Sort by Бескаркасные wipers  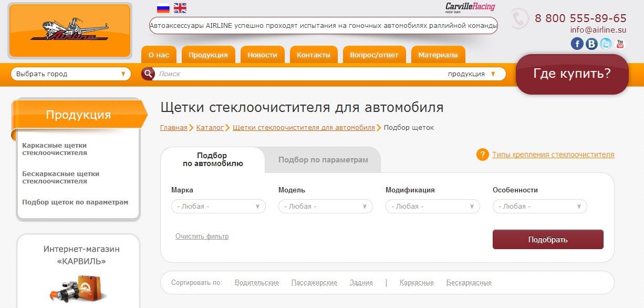469,283
